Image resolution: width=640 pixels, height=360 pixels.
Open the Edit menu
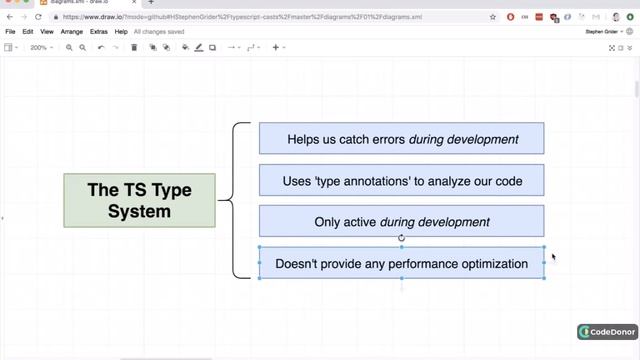point(28,31)
